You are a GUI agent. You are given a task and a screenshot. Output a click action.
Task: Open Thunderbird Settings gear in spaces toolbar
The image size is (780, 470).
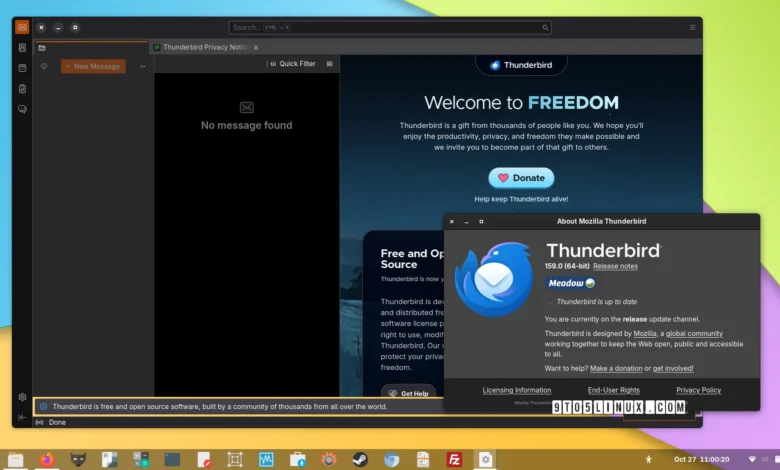[22, 397]
